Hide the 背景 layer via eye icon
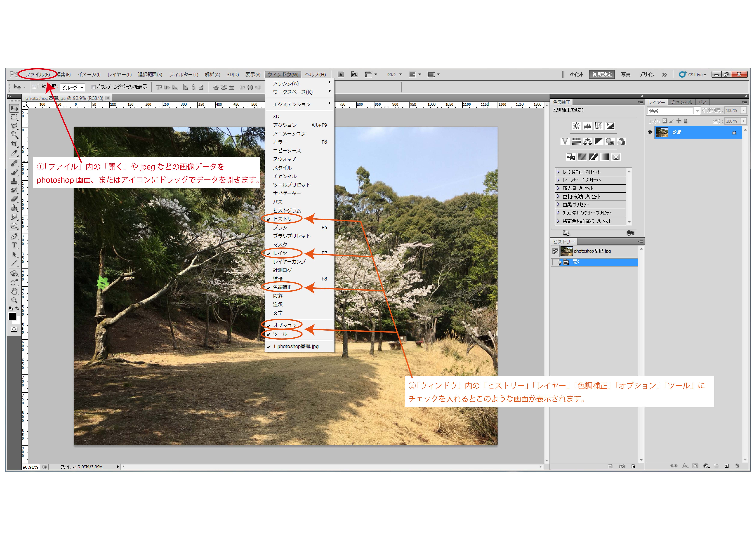 [650, 132]
